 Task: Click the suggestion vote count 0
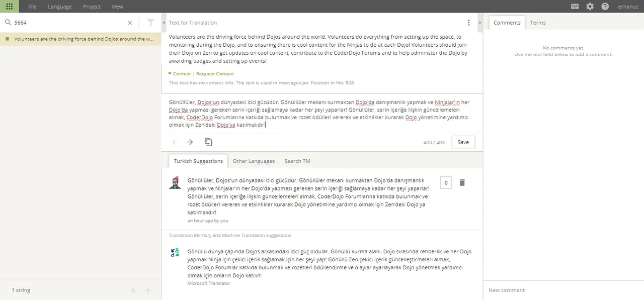[445, 182]
